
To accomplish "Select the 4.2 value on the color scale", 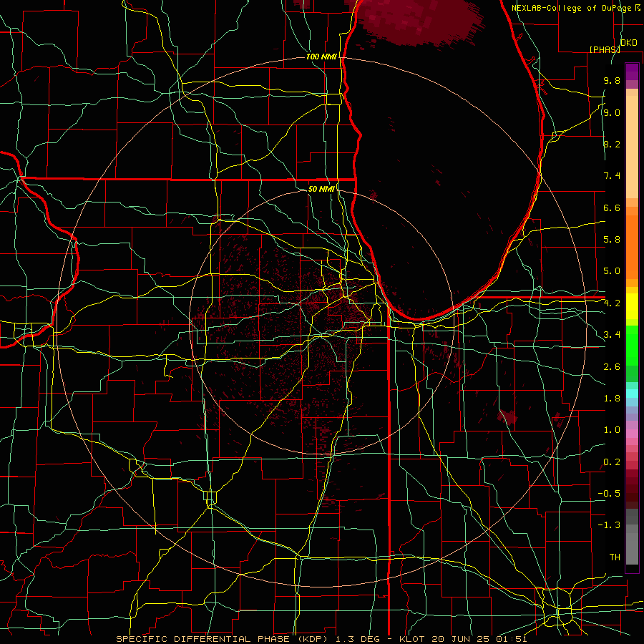I will click(612, 303).
